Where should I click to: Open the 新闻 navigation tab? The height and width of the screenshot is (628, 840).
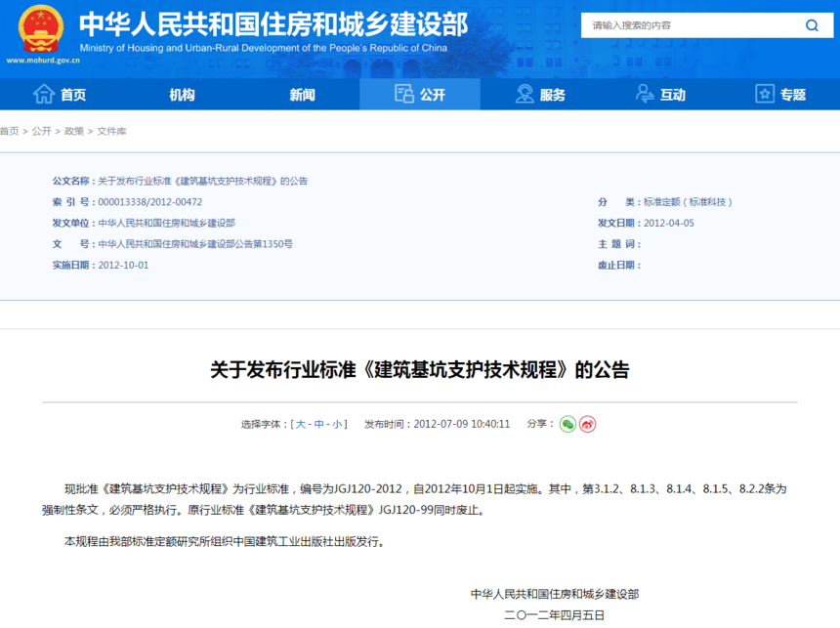coord(302,95)
